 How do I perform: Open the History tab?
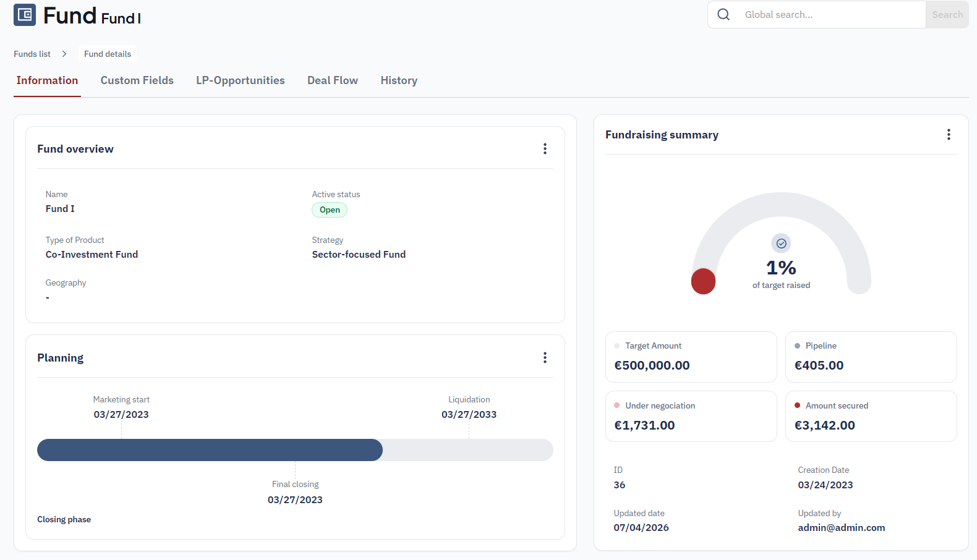click(399, 80)
